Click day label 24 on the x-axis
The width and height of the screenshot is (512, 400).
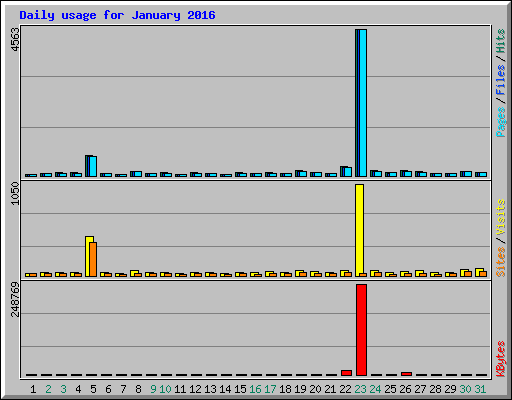375,389
